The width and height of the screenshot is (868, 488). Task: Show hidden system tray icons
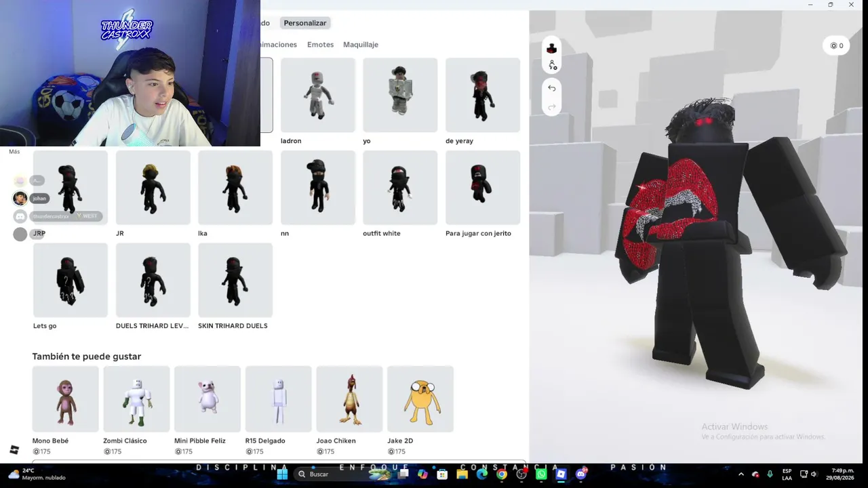click(x=741, y=474)
